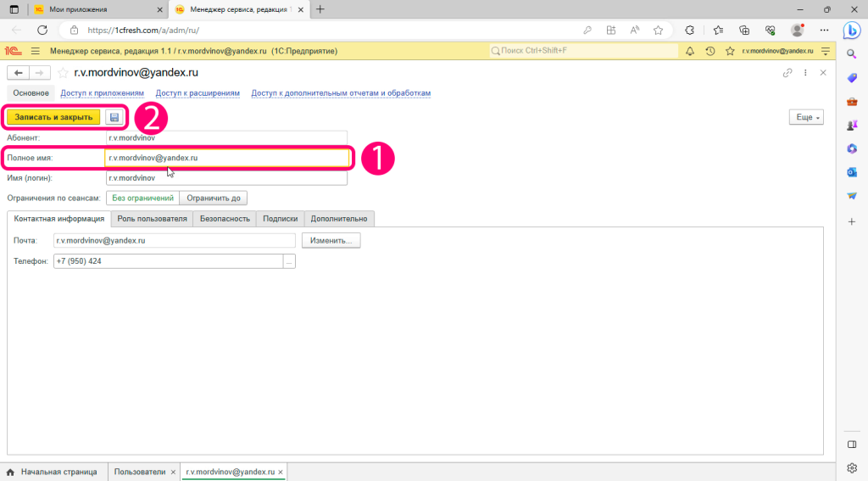
Task: Copy link to this form via chain icon
Action: click(x=787, y=73)
